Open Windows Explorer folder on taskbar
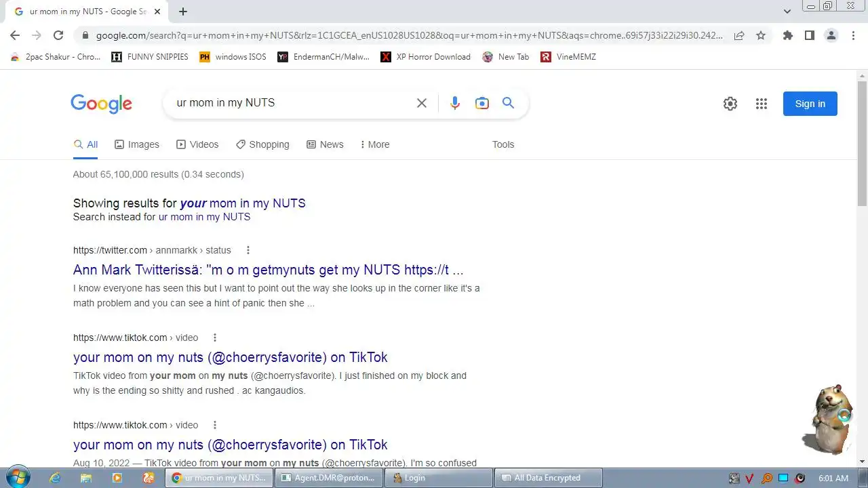The height and width of the screenshot is (488, 868). pyautogui.click(x=86, y=478)
